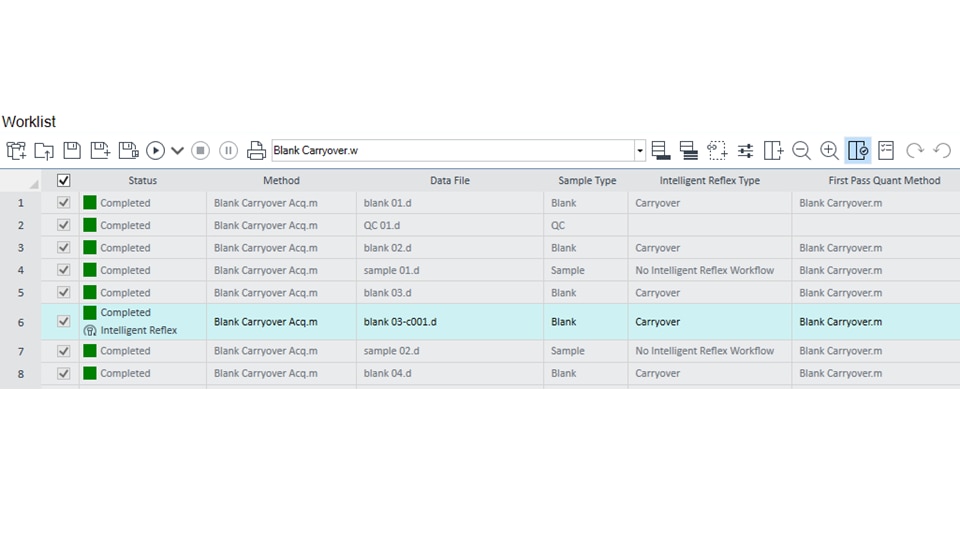Image resolution: width=960 pixels, height=540 pixels.
Task: Start the worklist run with Play
Action: coord(155,151)
